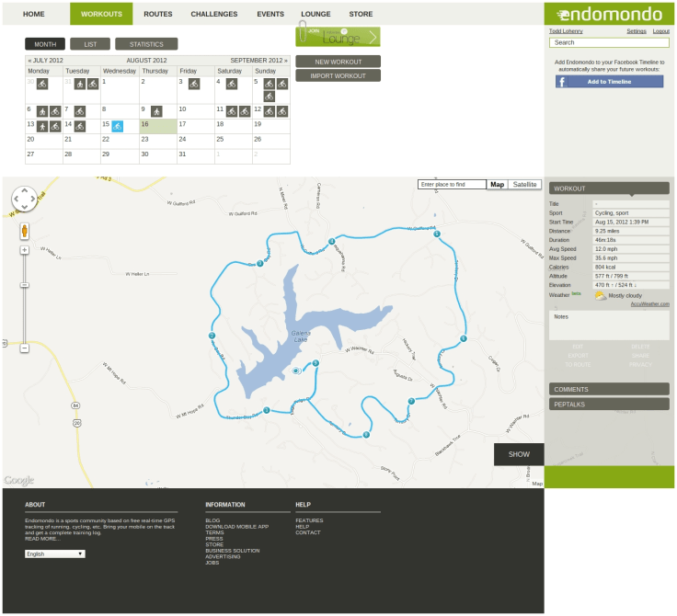The height and width of the screenshot is (616, 677).
Task: Select the Map view type
Action: pos(497,185)
